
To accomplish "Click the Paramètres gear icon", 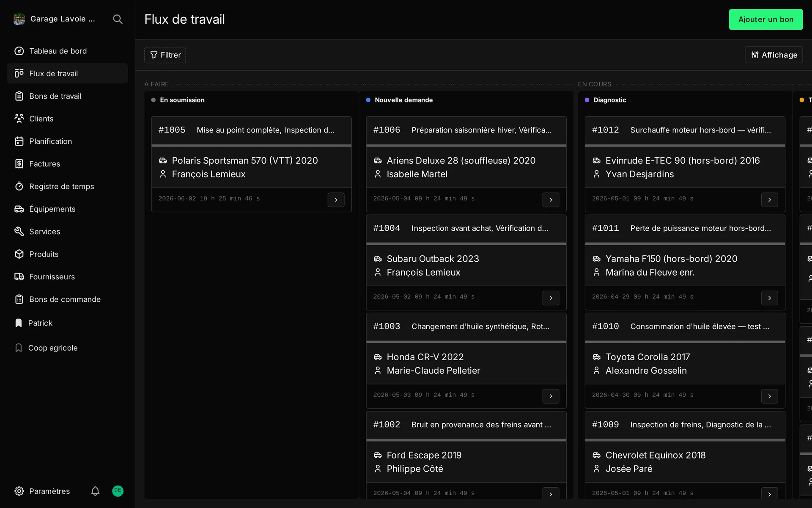I will point(19,491).
